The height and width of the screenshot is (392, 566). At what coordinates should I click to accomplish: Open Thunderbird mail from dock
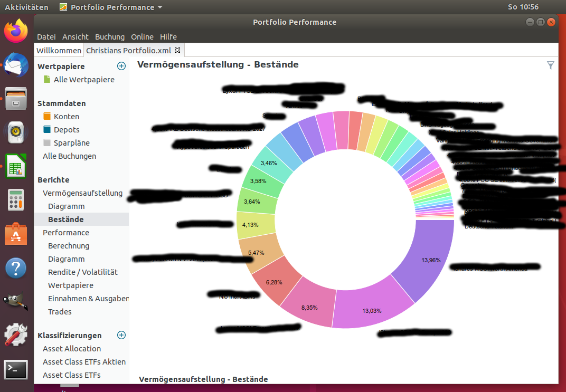click(16, 65)
